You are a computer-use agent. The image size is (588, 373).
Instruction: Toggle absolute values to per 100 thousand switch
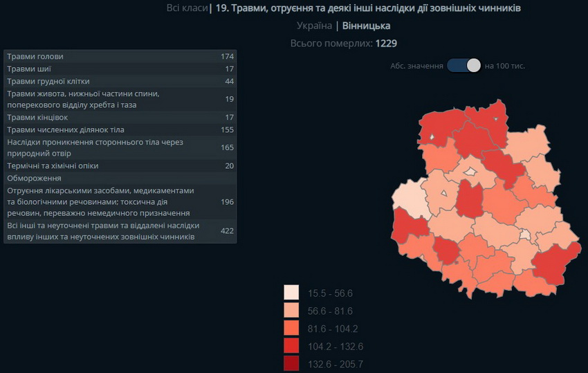(464, 66)
